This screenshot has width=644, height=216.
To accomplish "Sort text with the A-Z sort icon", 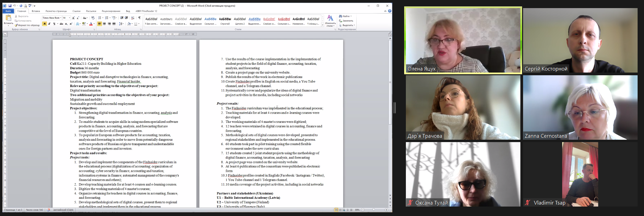I will click(x=133, y=18).
